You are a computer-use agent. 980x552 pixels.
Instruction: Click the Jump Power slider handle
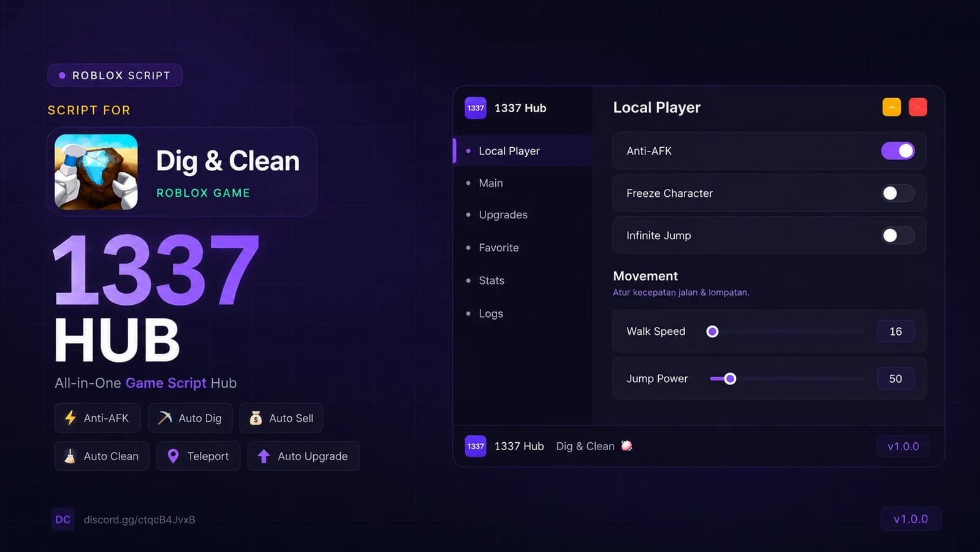pyautogui.click(x=730, y=378)
